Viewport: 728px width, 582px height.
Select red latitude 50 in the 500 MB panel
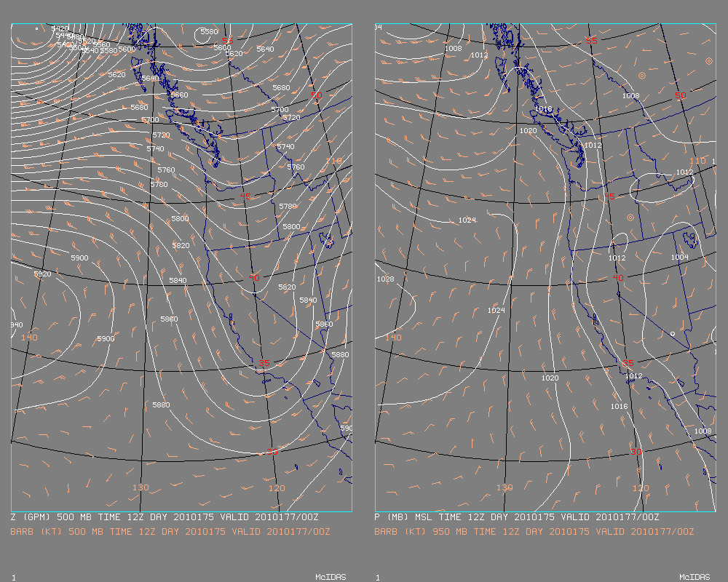tap(316, 95)
